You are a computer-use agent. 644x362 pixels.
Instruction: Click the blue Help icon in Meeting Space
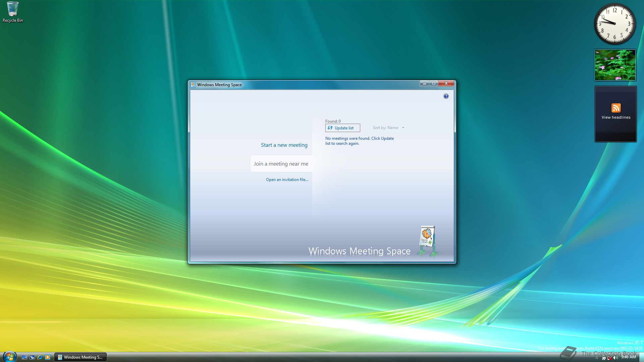click(446, 96)
